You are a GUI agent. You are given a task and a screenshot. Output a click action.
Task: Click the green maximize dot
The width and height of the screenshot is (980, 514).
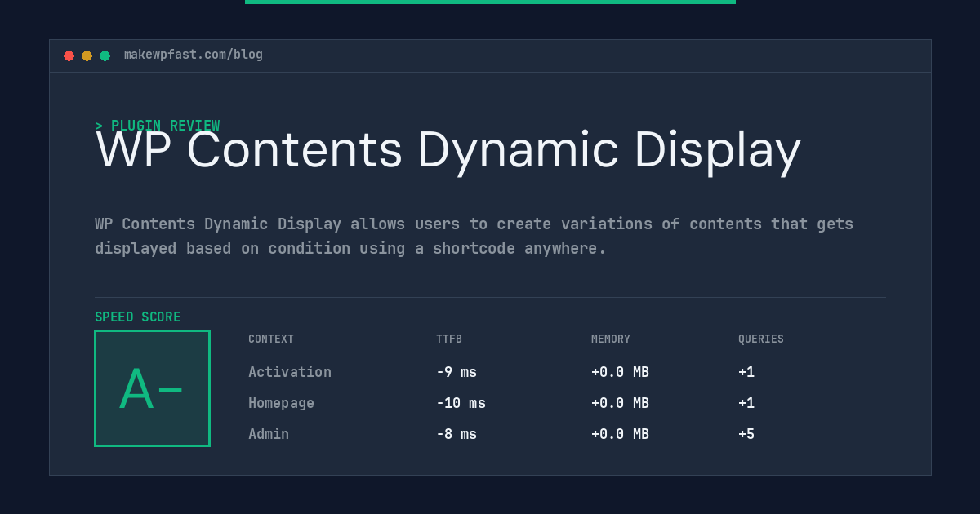tap(105, 55)
